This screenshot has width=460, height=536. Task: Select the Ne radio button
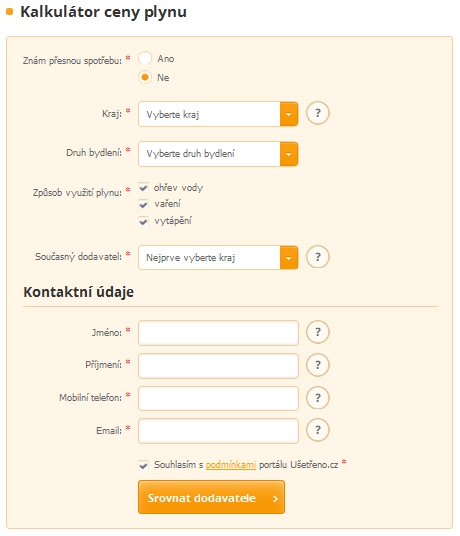pos(145,77)
